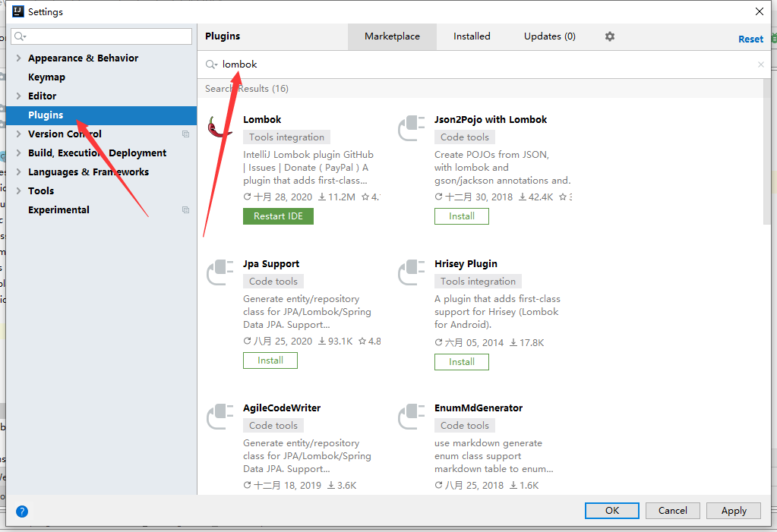Open plugin search options magnifier icon
Screen dimensions: 777x532
coord(212,65)
